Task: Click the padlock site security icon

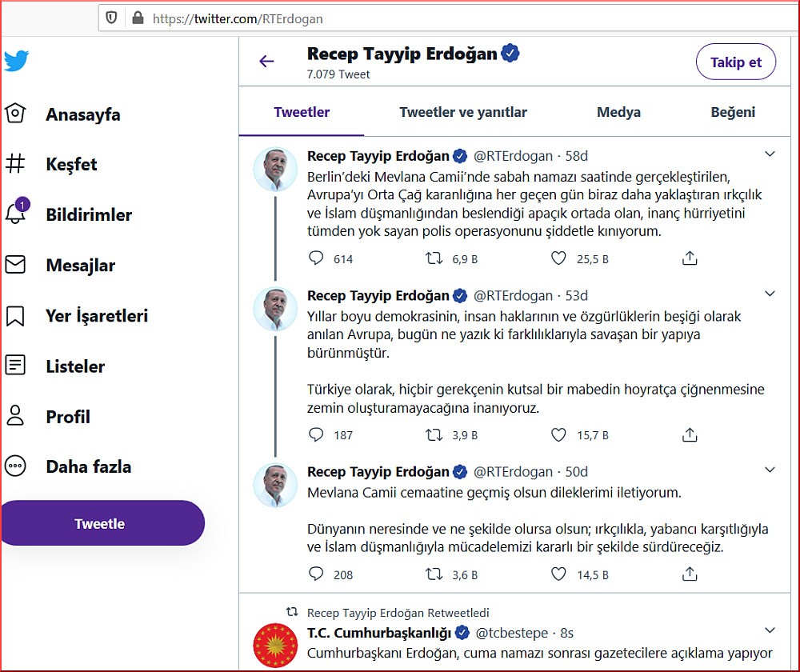Action: (138, 18)
